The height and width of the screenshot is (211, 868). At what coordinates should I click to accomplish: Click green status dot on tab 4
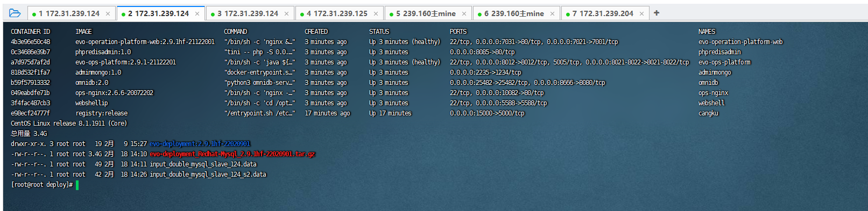(302, 14)
